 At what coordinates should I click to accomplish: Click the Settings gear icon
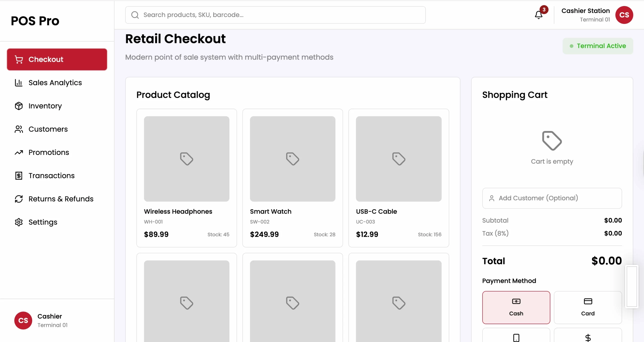click(19, 222)
